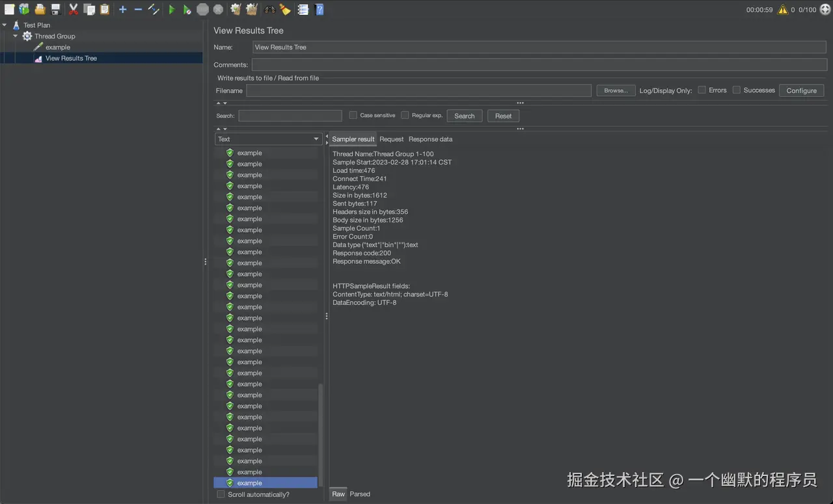Start the test with green play icon

(172, 10)
